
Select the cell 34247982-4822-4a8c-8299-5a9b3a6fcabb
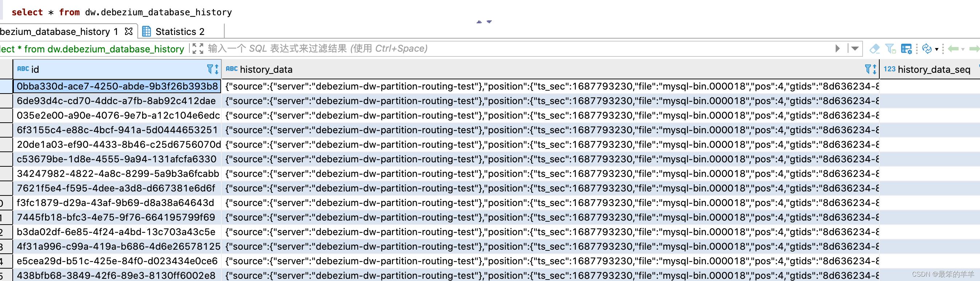(117, 174)
